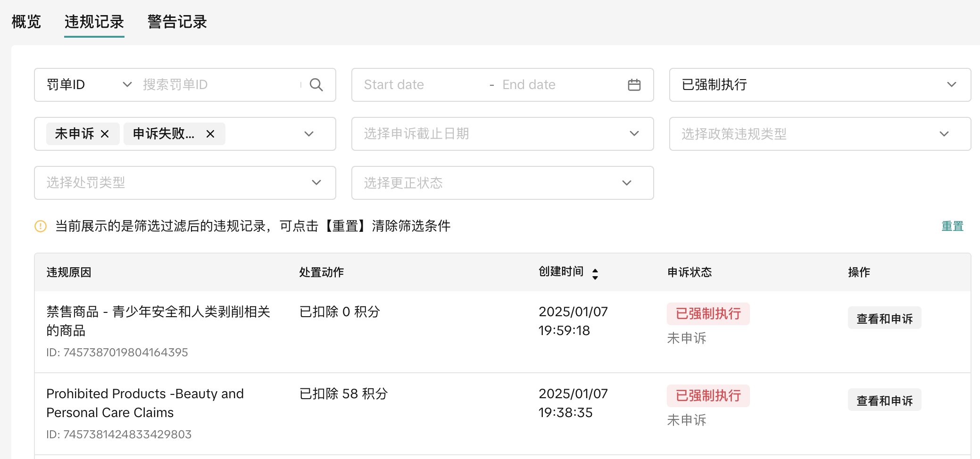Click the search magnifier icon
The height and width of the screenshot is (459, 980).
point(316,85)
